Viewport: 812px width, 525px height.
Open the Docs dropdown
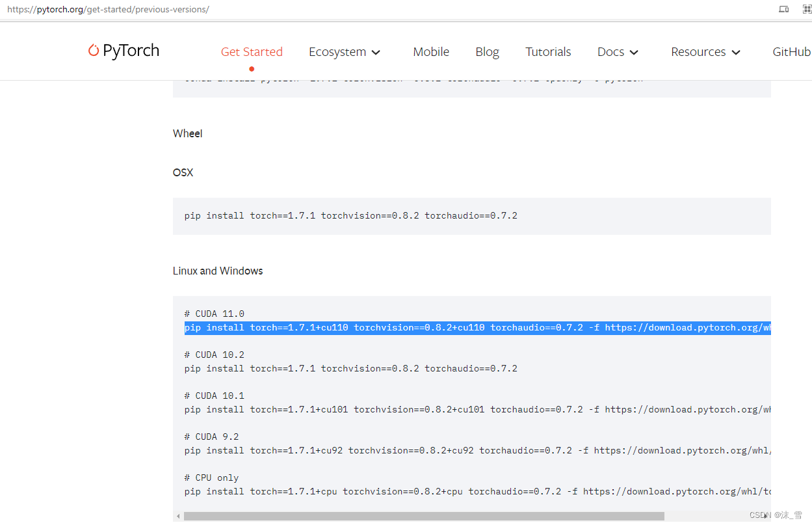pos(616,51)
